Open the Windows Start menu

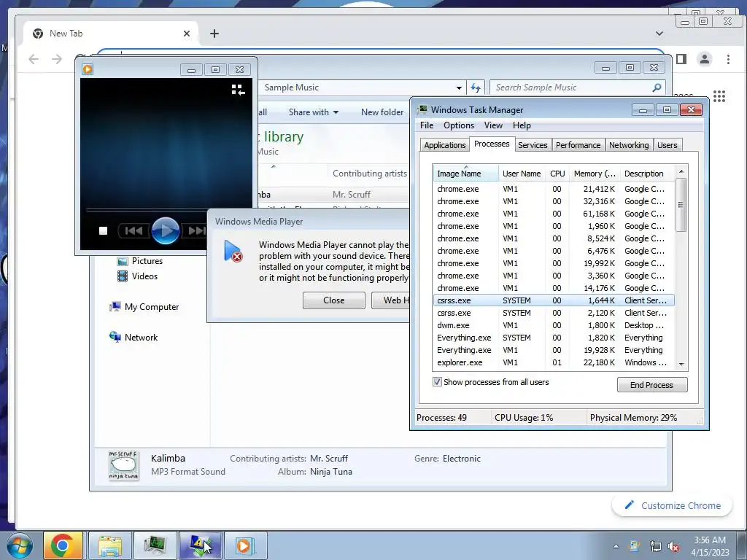tap(20, 545)
